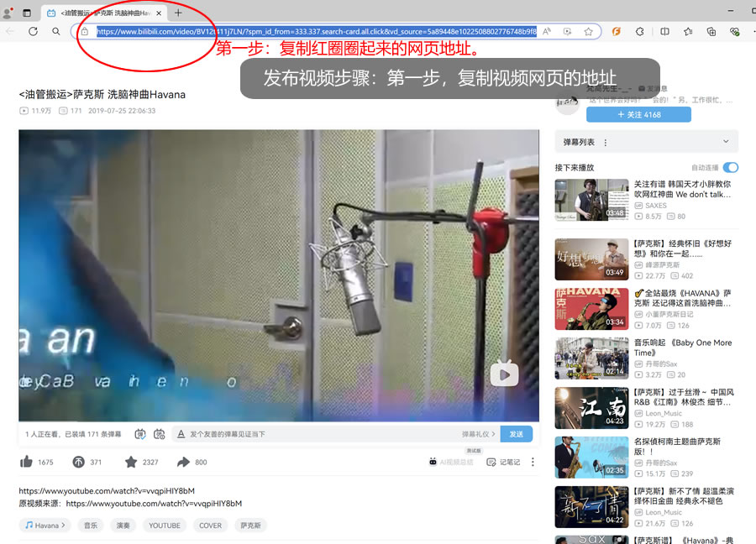This screenshot has height=544, width=756.
Task: Open browser extensions puzzle icon
Action: (x=640, y=31)
